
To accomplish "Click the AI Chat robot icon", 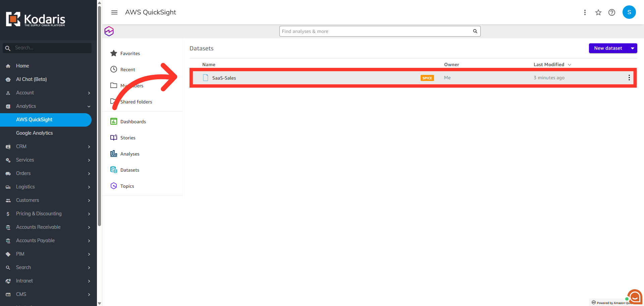I will point(8,80).
